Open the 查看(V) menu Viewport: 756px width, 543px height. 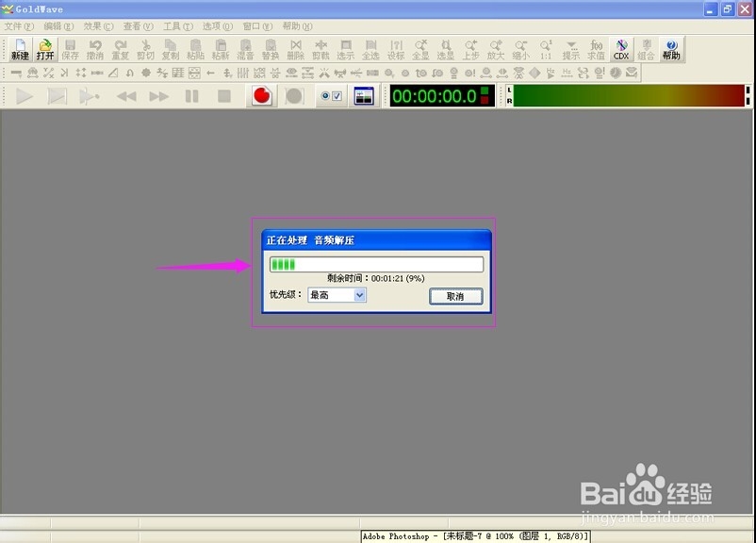tap(138, 26)
